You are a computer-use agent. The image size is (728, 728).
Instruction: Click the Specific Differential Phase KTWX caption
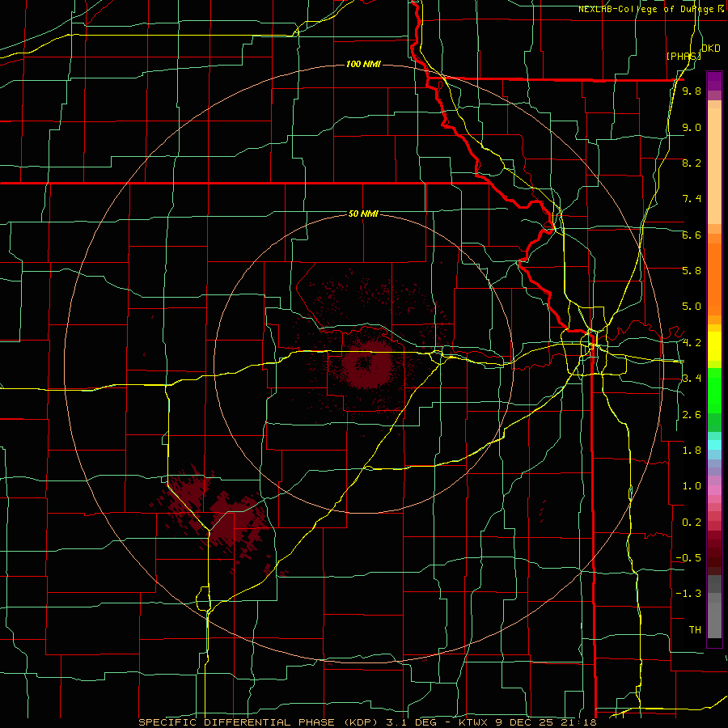tap(367, 722)
